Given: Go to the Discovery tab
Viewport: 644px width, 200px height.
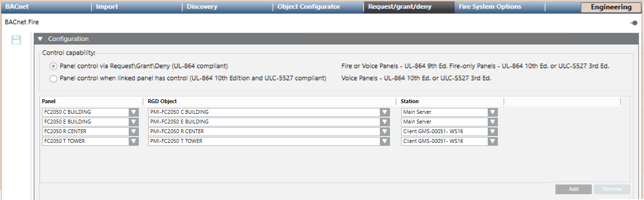Looking at the screenshot, I should click(202, 7).
